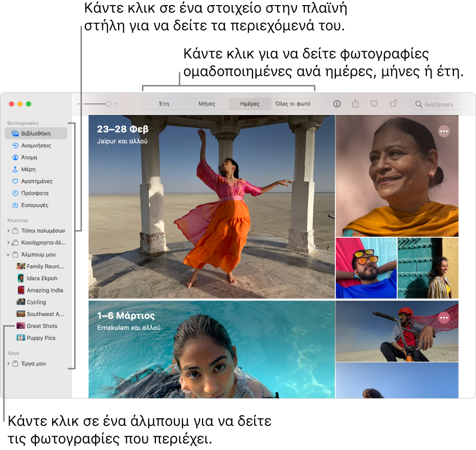The image size is (476, 450).
Task: Click the 23–28 Φεβ date heading
Action: (x=123, y=129)
